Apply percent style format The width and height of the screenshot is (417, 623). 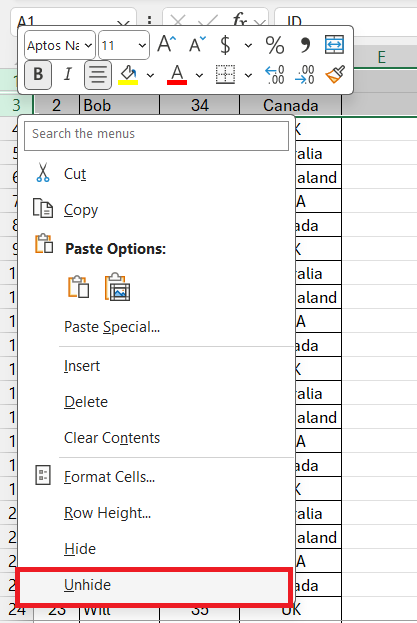pos(275,44)
